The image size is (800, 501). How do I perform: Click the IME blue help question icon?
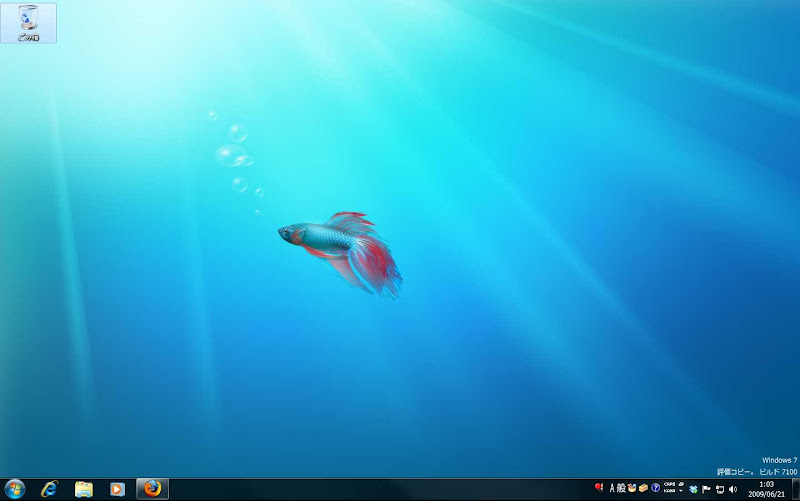(x=656, y=488)
